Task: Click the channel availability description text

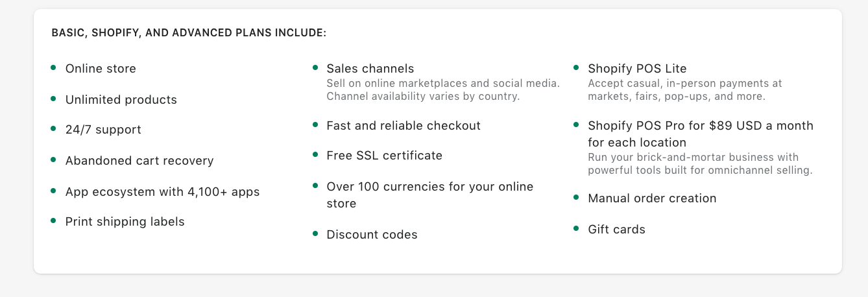Action: click(x=443, y=90)
